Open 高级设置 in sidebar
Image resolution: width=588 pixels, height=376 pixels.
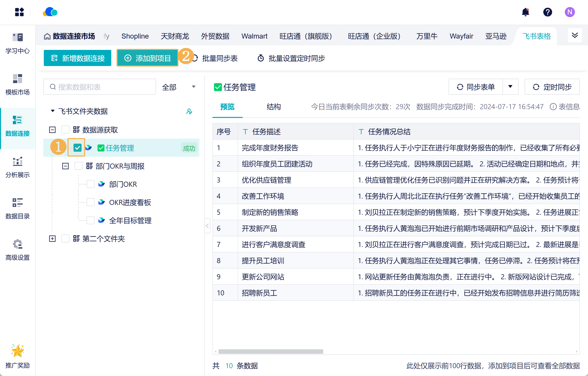coord(17,250)
